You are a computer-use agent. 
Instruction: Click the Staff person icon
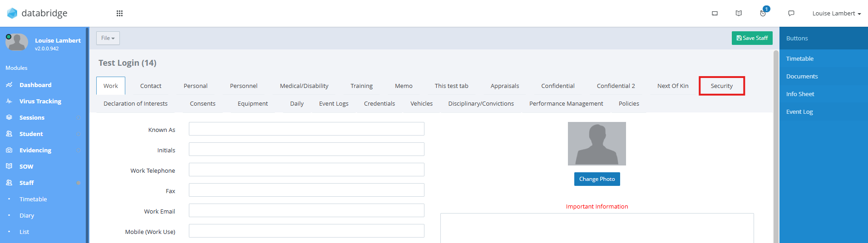click(9, 183)
